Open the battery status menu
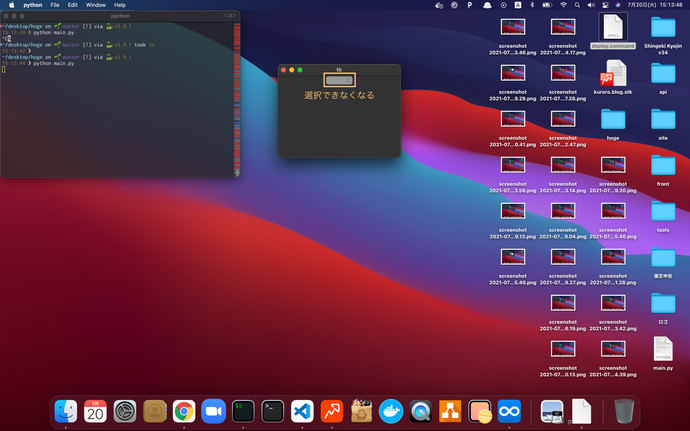Image resolution: width=690 pixels, height=431 pixels. click(x=547, y=5)
